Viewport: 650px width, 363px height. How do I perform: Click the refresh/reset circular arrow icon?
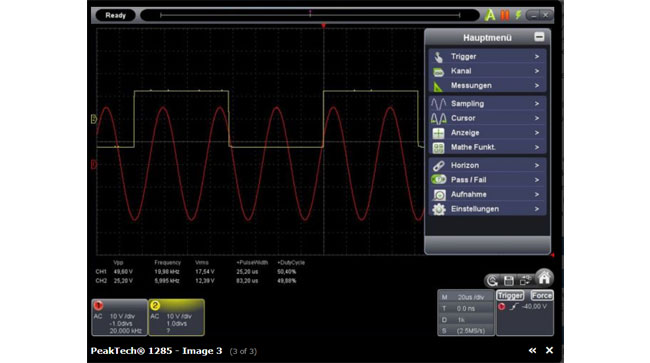pos(492,281)
